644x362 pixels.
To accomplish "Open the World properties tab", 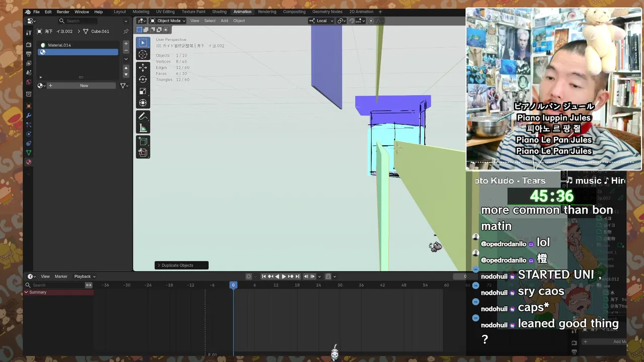I will 29,82.
